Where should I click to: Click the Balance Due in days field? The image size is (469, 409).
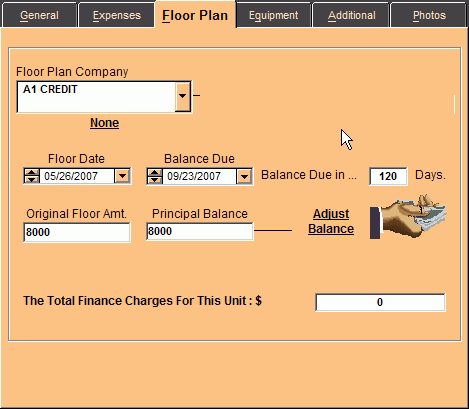click(x=388, y=176)
